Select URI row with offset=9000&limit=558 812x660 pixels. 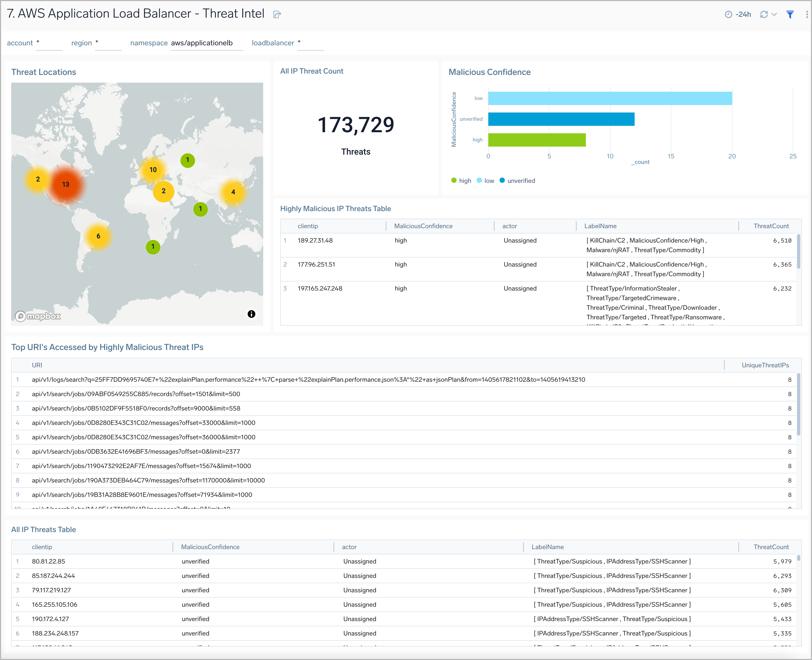[x=404, y=408]
